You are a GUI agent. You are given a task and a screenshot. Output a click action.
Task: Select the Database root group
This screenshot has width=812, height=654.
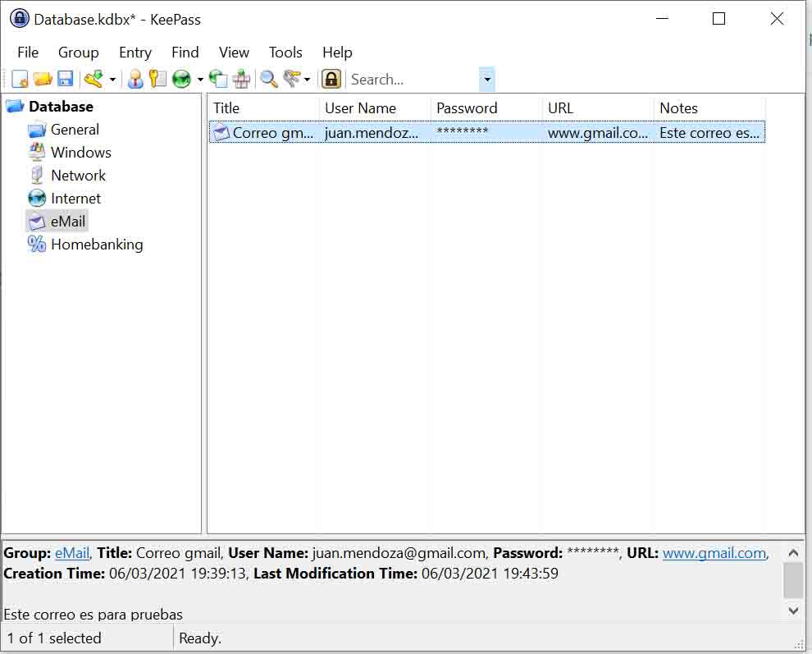[x=62, y=106]
